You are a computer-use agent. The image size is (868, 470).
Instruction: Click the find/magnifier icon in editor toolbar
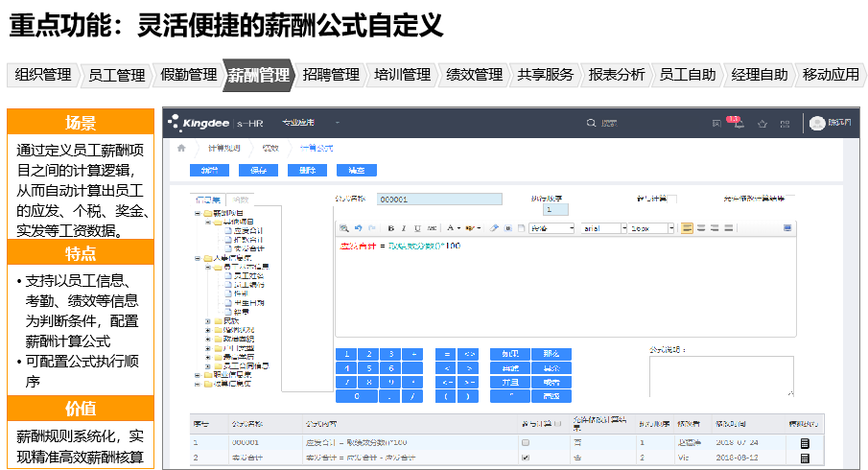343,228
